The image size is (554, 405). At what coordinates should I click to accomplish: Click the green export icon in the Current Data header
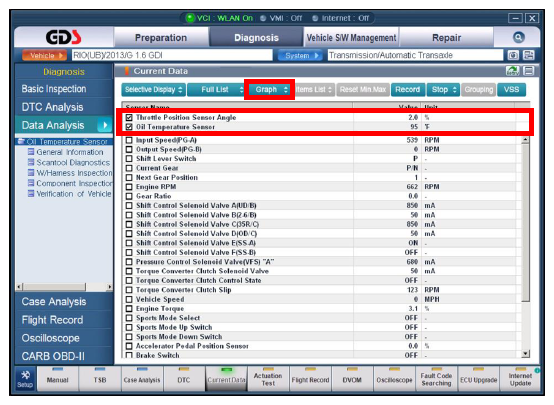coord(513,71)
